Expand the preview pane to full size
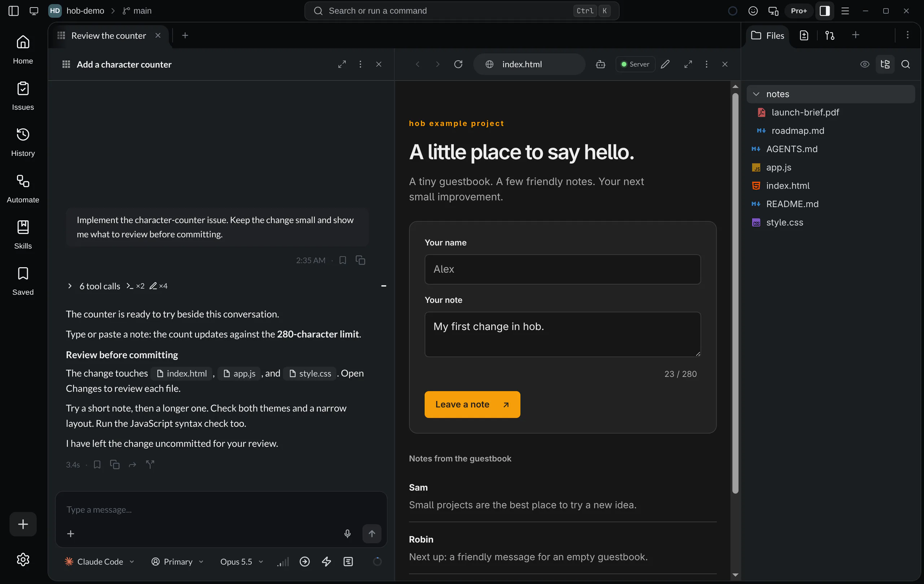The width and height of the screenshot is (924, 584). tap(688, 64)
